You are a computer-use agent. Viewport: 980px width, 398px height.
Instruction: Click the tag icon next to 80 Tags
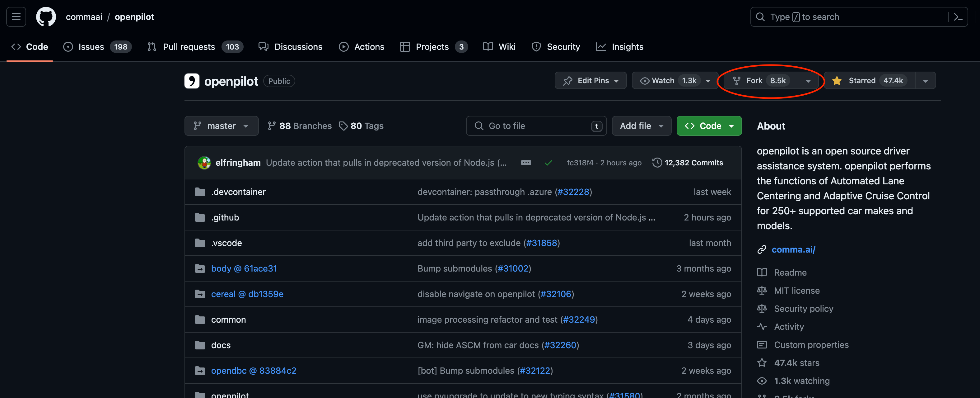pos(343,126)
